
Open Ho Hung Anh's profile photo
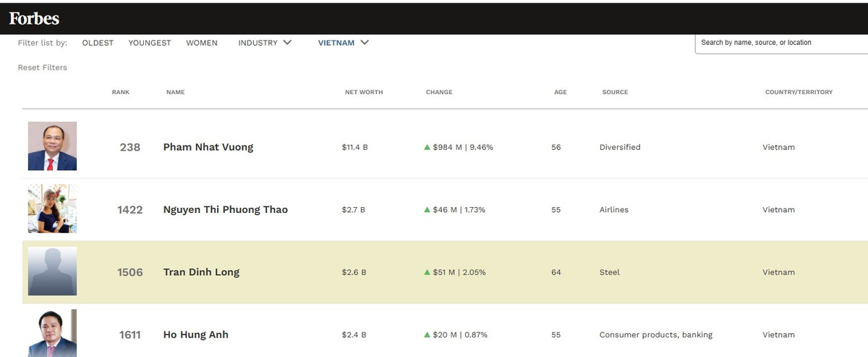[52, 333]
